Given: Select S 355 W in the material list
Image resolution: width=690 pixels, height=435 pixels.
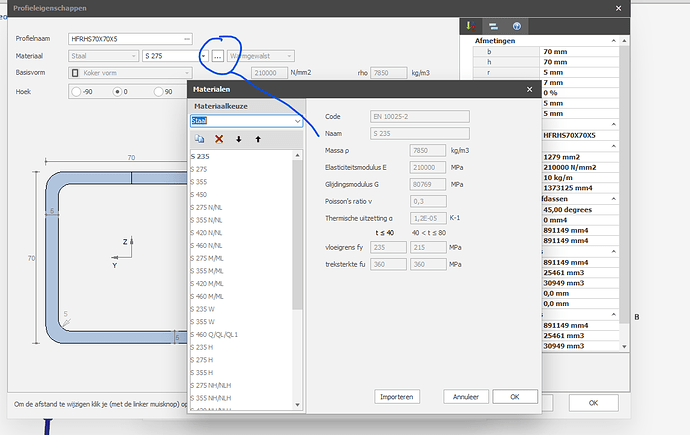Looking at the screenshot, I should (x=241, y=322).
